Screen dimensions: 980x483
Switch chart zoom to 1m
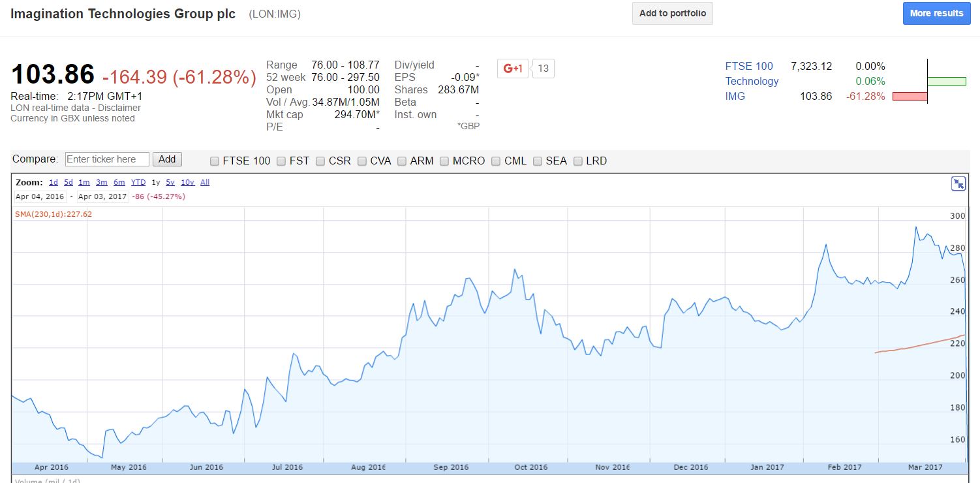click(x=84, y=183)
